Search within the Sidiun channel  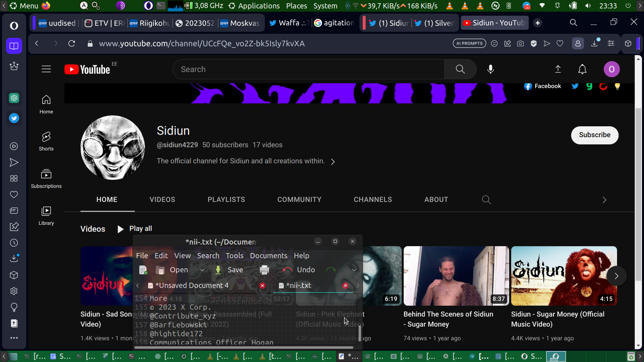pos(486,200)
